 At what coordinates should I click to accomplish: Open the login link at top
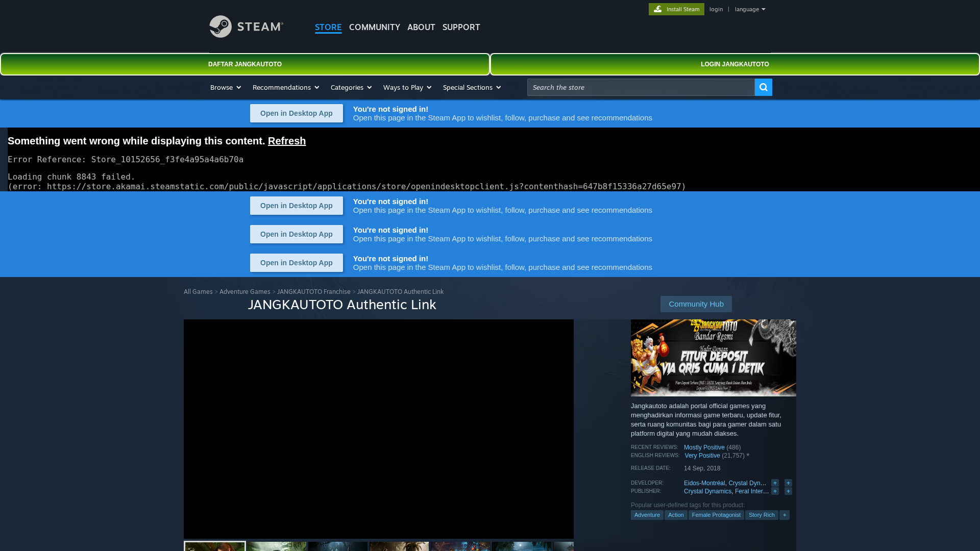tap(716, 9)
